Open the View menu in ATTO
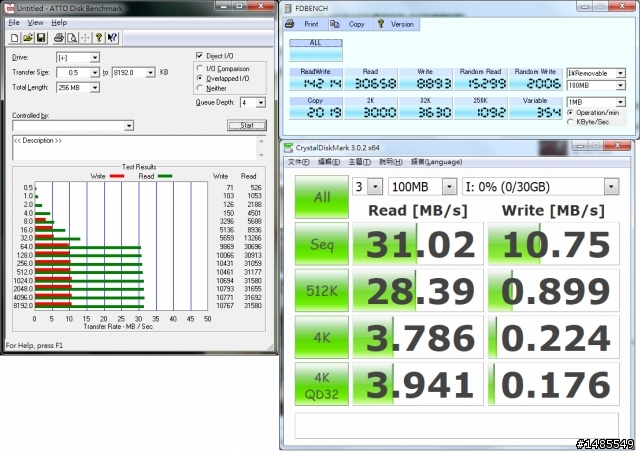Screen dimensions: 640x452 point(35,22)
